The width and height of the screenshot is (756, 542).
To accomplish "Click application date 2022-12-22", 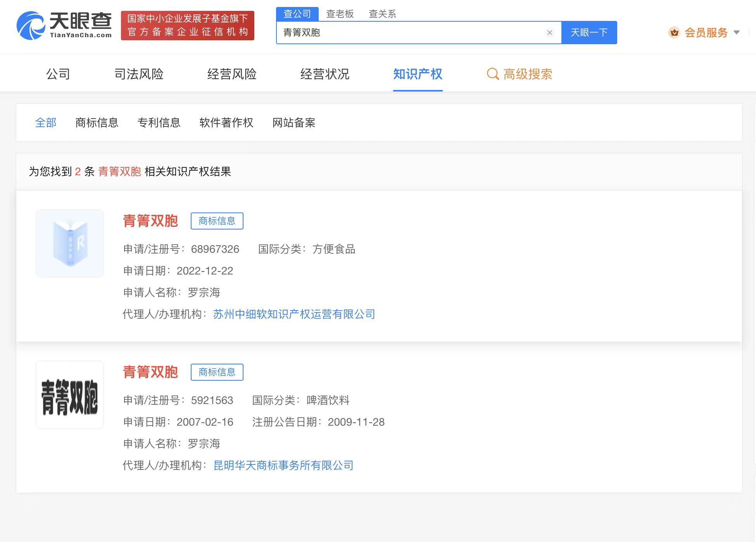I will pos(205,271).
